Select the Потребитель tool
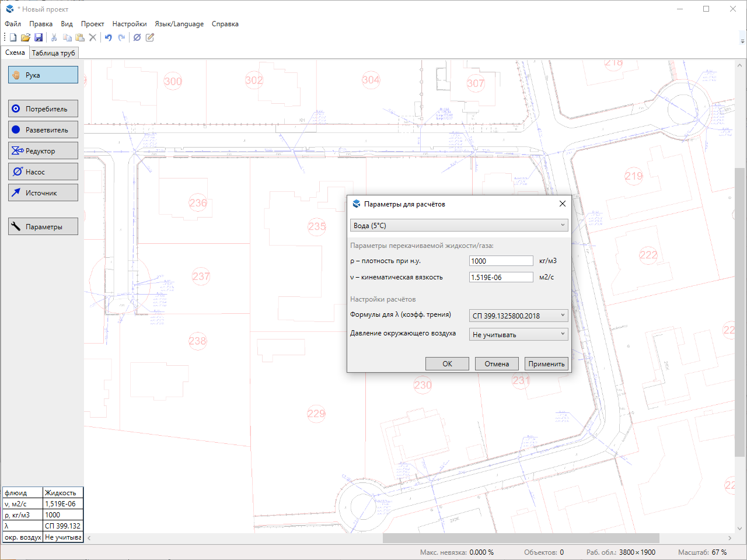This screenshot has height=560, width=747. [43, 109]
